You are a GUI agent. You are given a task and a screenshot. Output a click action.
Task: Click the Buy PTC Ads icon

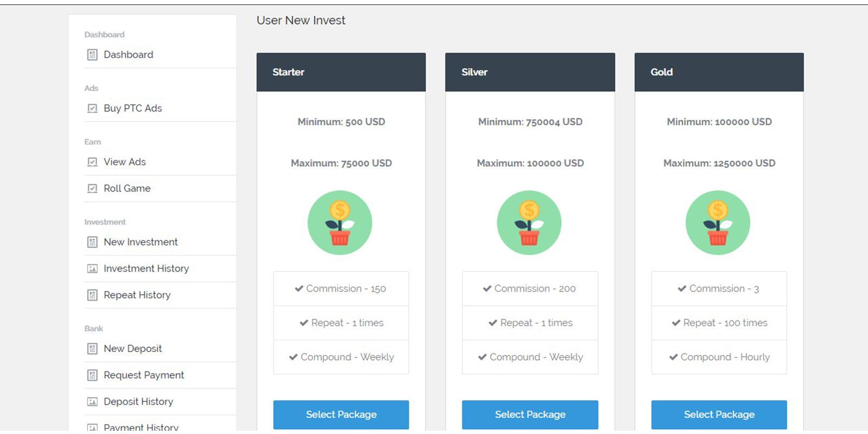pyautogui.click(x=92, y=108)
